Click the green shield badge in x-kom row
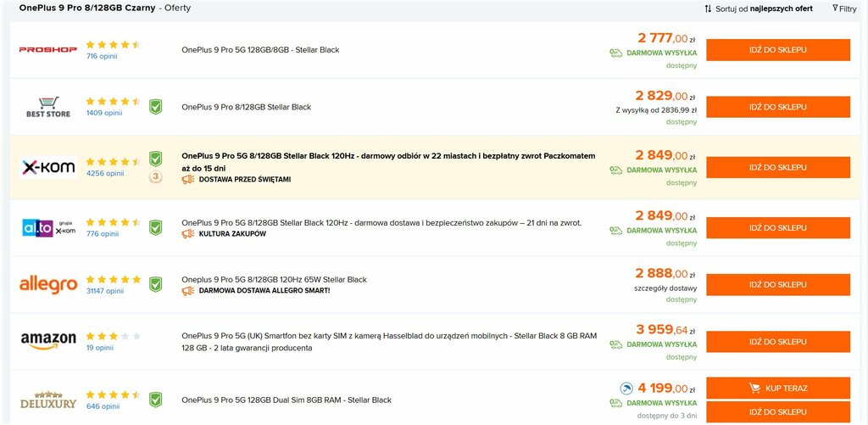The width and height of the screenshot is (868, 425). [156, 159]
